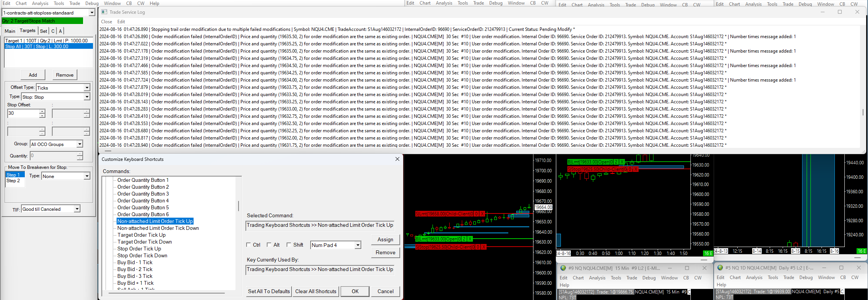Open the Close menu in Trade Service Log
Viewport: 868px width, 300px height.
coord(106,22)
